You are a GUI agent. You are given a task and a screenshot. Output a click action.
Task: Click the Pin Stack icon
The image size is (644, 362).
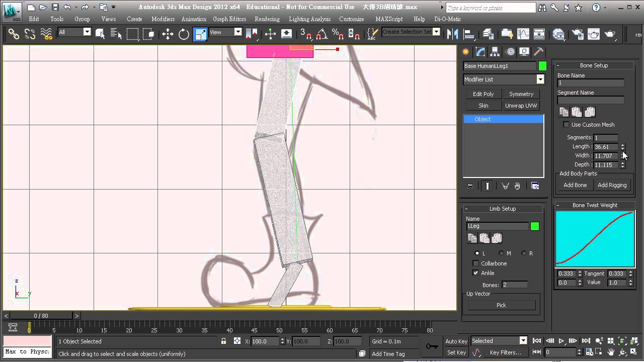(x=470, y=186)
